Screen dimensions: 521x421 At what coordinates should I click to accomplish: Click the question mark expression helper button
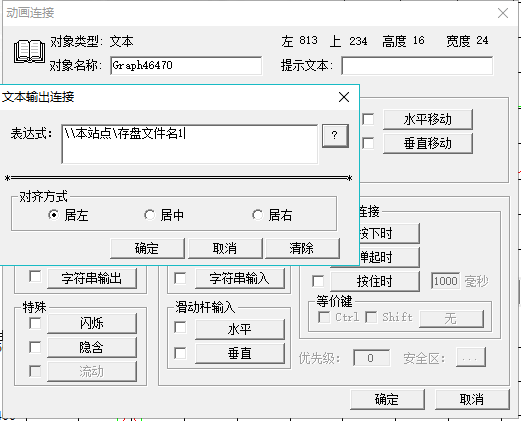335,135
